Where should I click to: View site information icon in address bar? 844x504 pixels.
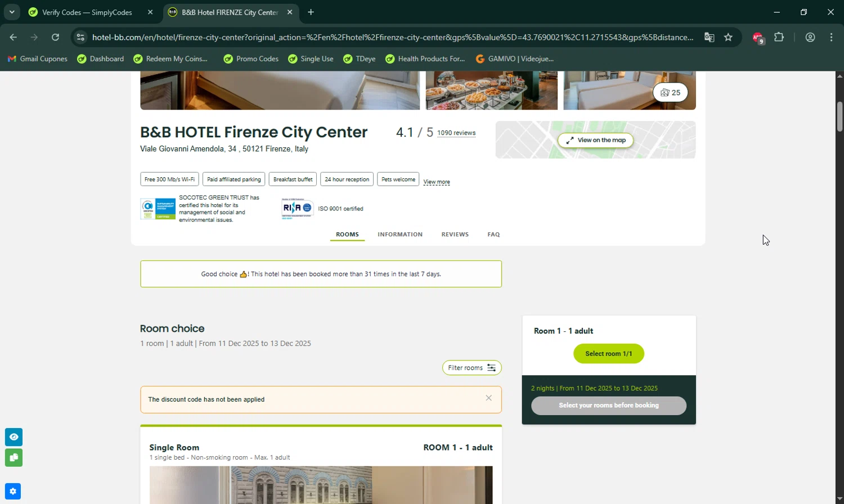80,37
